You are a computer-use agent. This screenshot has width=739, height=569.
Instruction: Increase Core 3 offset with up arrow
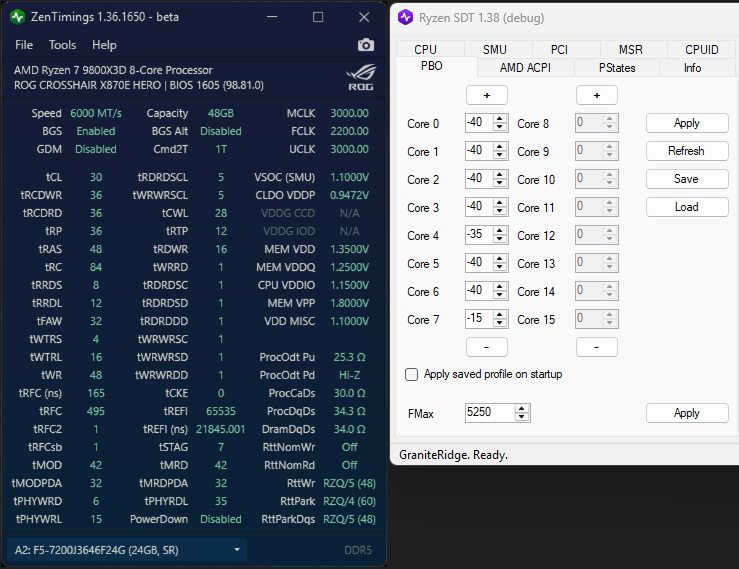coord(500,203)
